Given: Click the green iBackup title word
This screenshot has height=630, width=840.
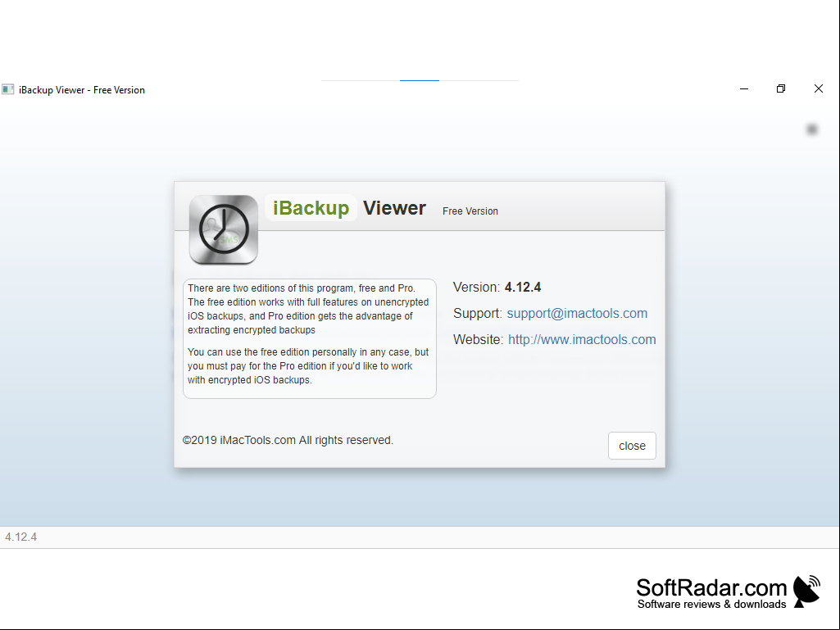Looking at the screenshot, I should [311, 208].
